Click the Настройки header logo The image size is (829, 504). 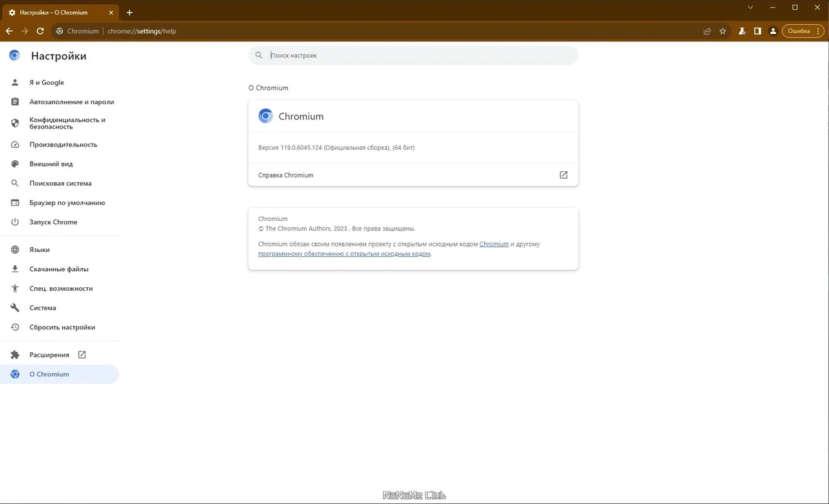15,56
